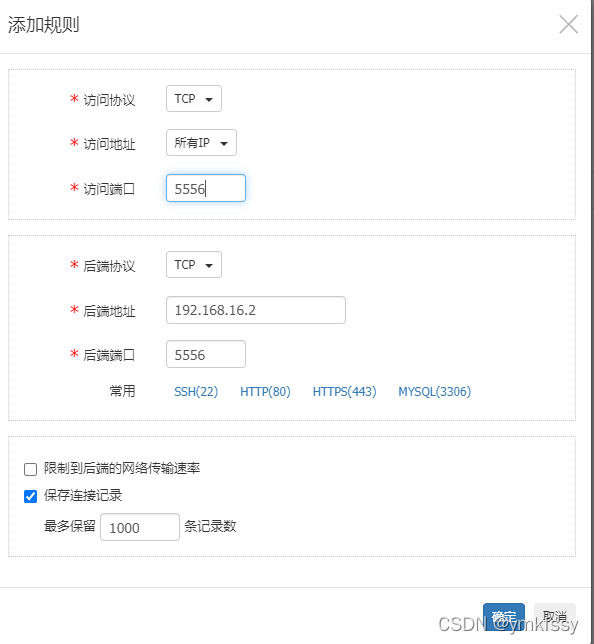The image size is (594, 644).
Task: Close the 添加规则 dialog with the X icon
Action: pyautogui.click(x=569, y=25)
